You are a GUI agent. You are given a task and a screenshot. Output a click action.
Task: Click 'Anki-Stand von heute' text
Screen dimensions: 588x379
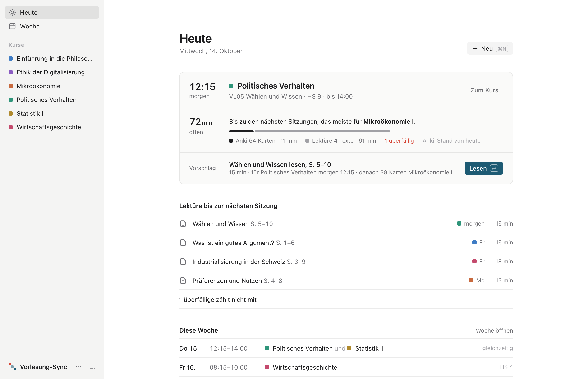coord(451,140)
